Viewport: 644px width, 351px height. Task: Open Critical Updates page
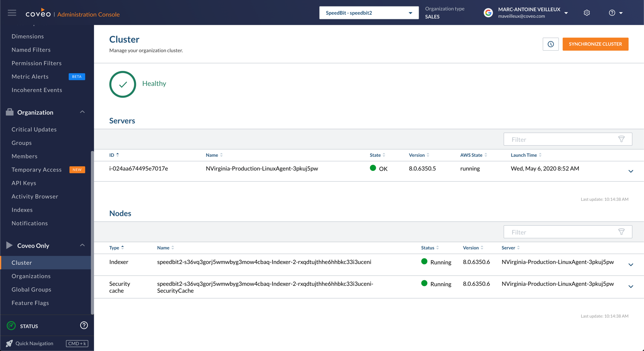[34, 129]
